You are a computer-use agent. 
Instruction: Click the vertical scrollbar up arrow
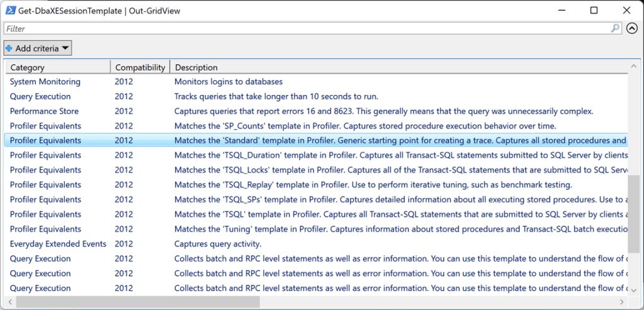(633, 65)
